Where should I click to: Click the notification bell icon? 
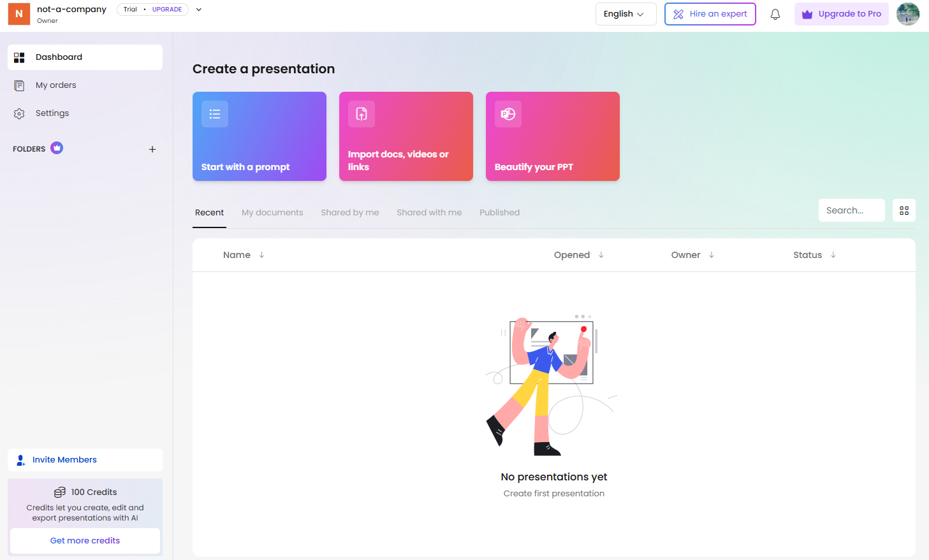click(x=775, y=14)
